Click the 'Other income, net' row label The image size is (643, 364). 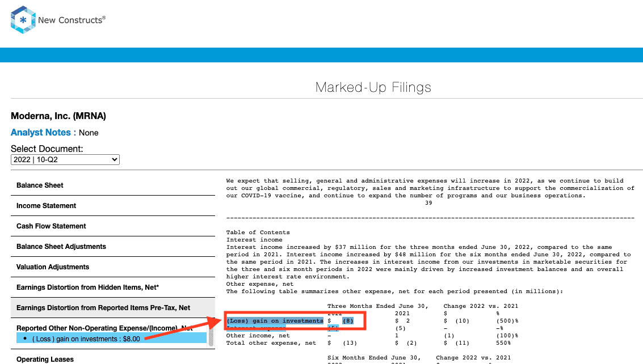[258, 336]
